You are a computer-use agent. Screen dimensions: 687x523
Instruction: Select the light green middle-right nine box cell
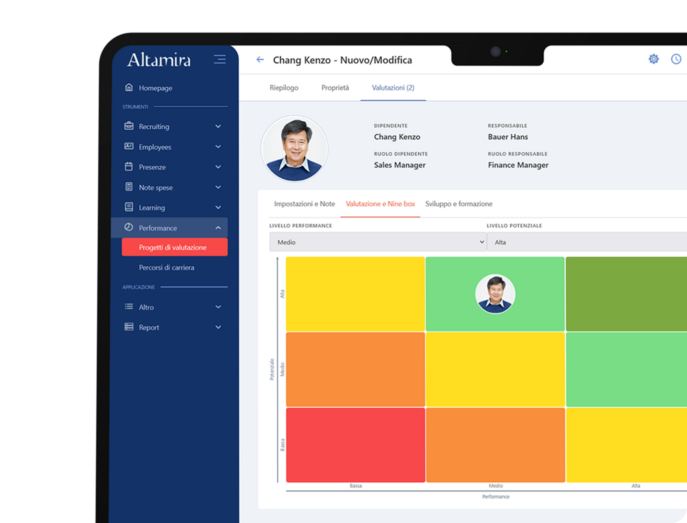[x=627, y=369]
